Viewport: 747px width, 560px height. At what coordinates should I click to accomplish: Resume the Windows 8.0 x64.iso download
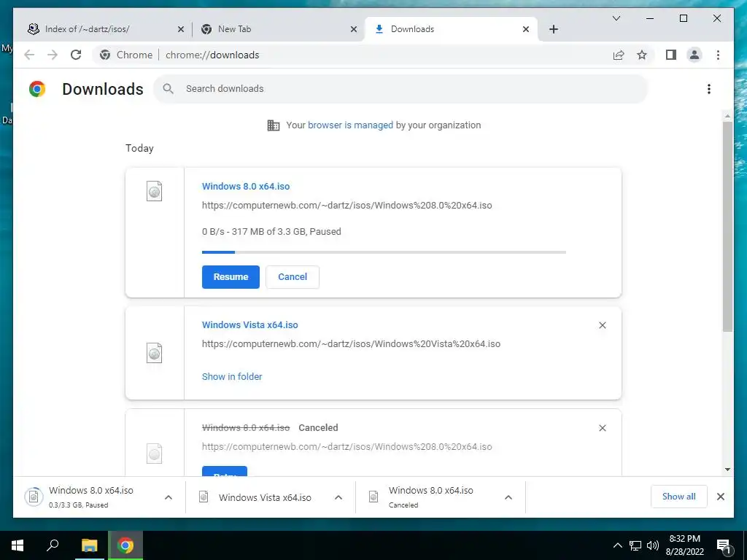pos(231,276)
